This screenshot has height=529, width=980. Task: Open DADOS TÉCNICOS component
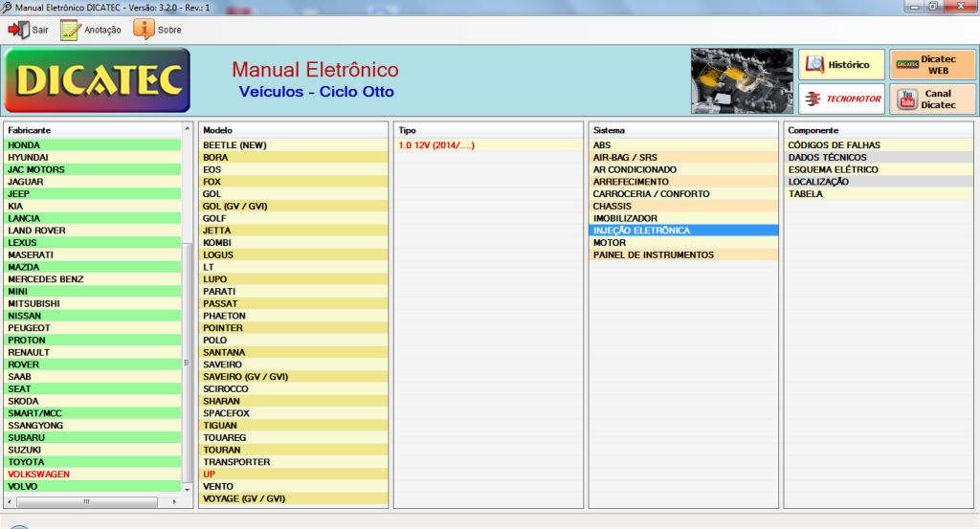(879, 158)
